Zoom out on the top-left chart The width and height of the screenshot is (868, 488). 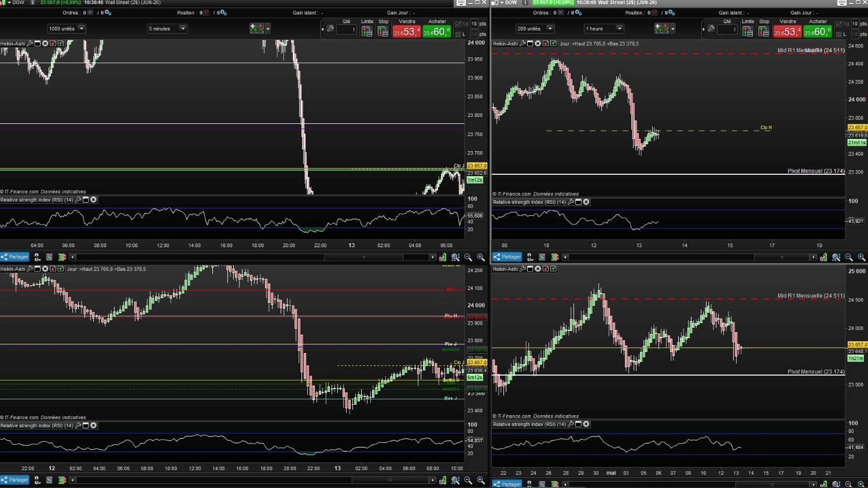468,257
